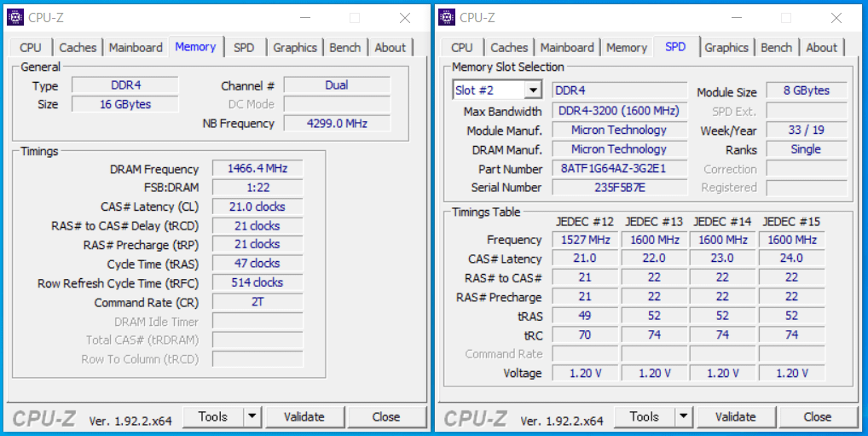Click the Close button in left window
Image resolution: width=868 pixels, height=436 pixels.
[x=386, y=416]
